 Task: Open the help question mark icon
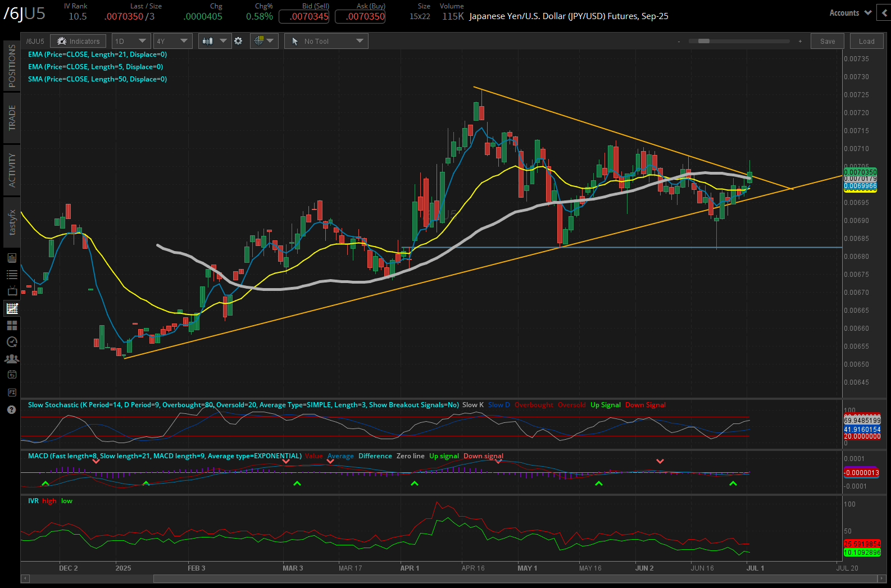pos(11,409)
